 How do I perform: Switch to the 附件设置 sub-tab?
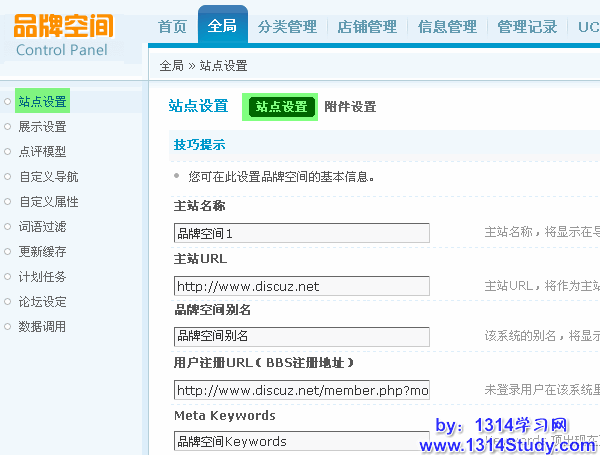click(350, 107)
